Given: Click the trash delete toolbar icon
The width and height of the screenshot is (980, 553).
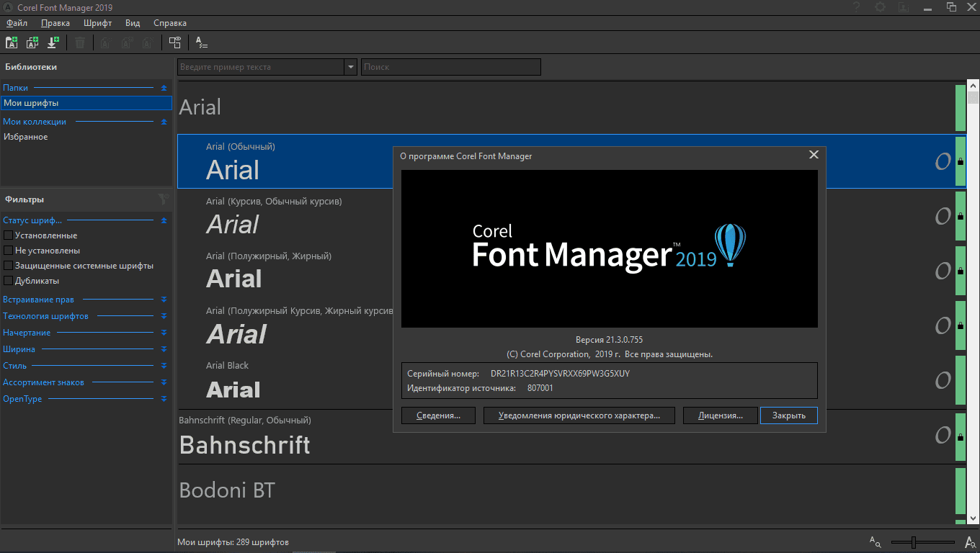Looking at the screenshot, I should point(80,42).
